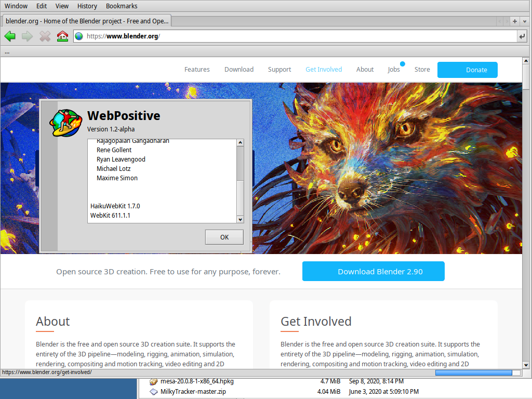This screenshot has height=399, width=532.
Task: Select the blender.org browser tab
Action: (87, 21)
